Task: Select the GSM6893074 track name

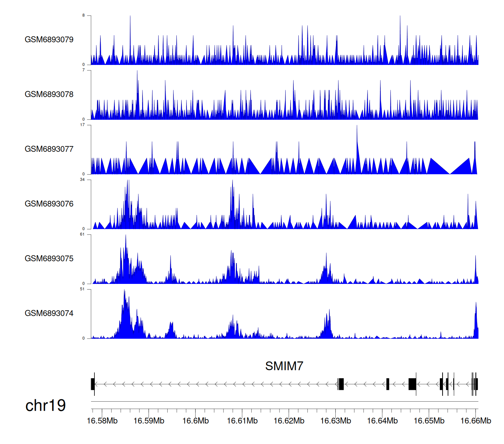Action: click(49, 313)
